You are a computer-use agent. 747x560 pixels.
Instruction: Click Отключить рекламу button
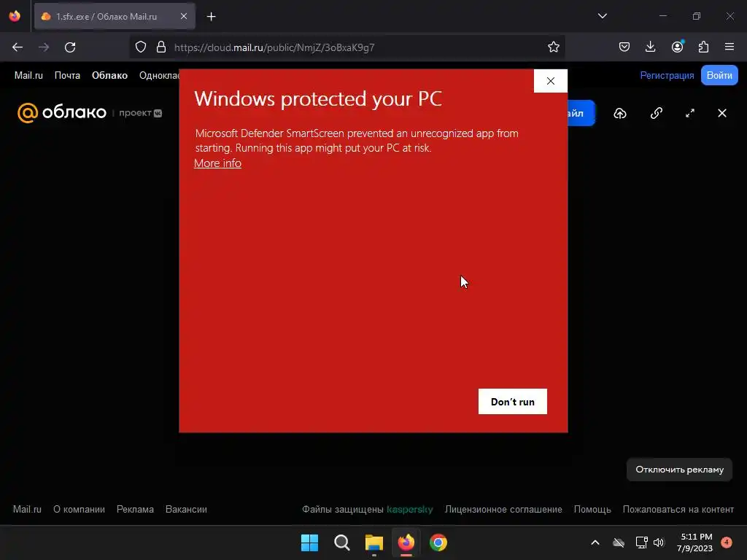point(679,470)
